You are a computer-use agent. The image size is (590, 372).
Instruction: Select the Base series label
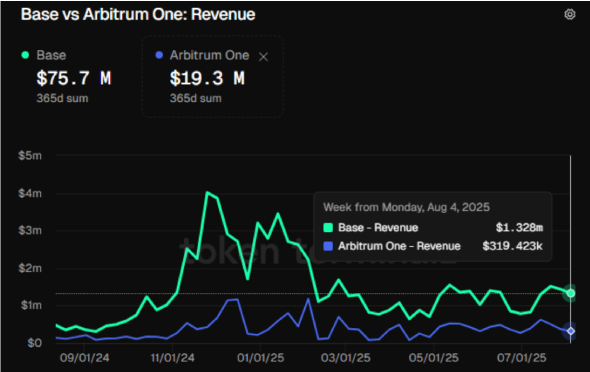pyautogui.click(x=51, y=55)
